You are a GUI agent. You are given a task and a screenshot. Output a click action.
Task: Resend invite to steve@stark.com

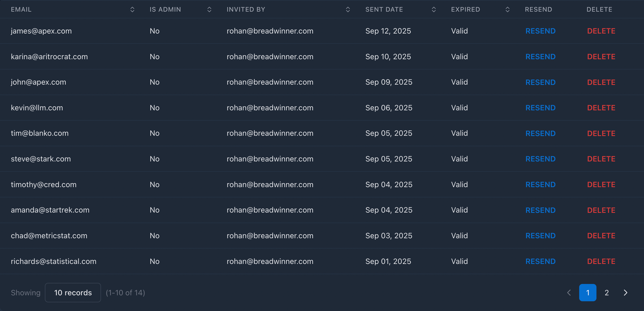point(541,159)
